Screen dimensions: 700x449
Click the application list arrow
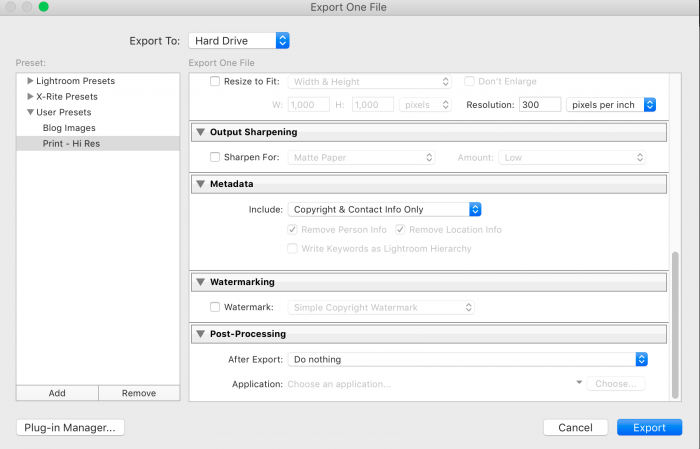579,382
